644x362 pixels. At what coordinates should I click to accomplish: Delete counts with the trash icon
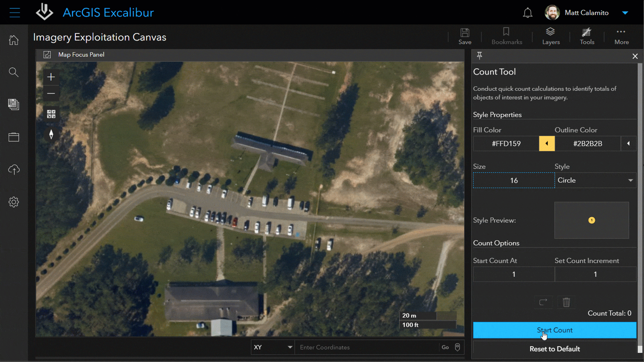tap(566, 302)
